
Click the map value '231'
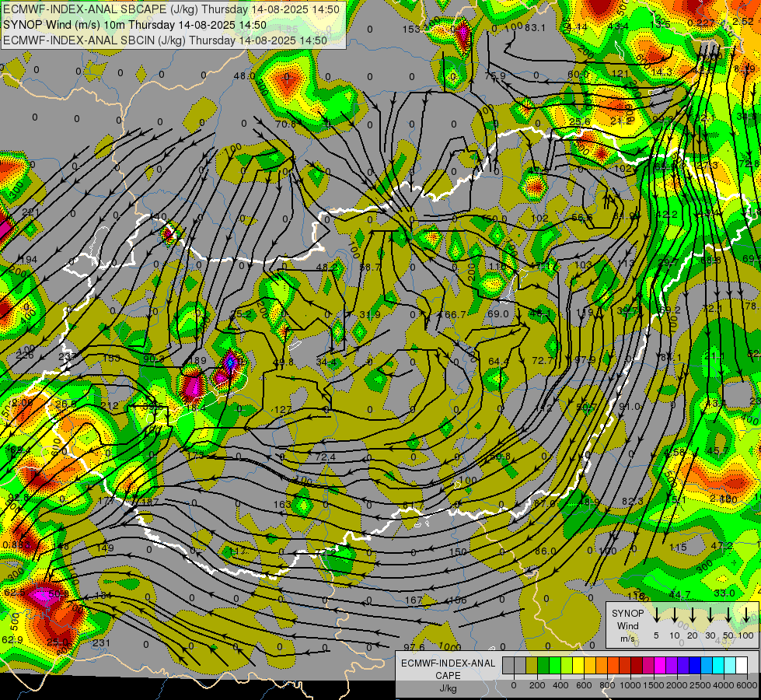[101, 642]
